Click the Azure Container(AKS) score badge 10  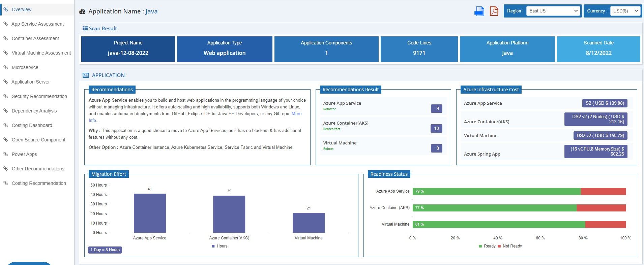click(437, 128)
